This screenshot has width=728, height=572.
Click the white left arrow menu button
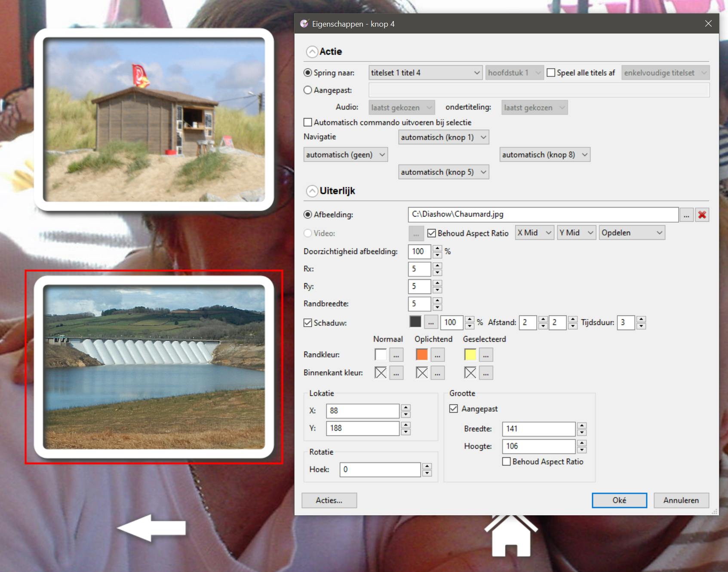[151, 528]
